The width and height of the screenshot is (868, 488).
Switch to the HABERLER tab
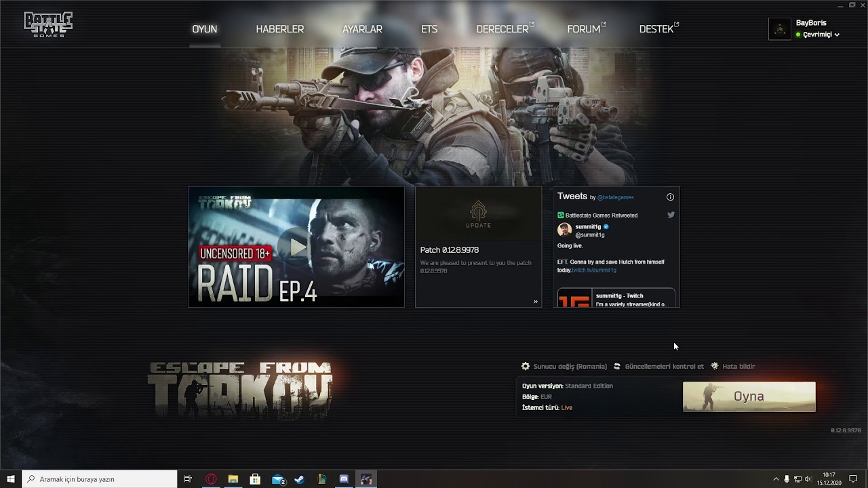click(x=279, y=29)
